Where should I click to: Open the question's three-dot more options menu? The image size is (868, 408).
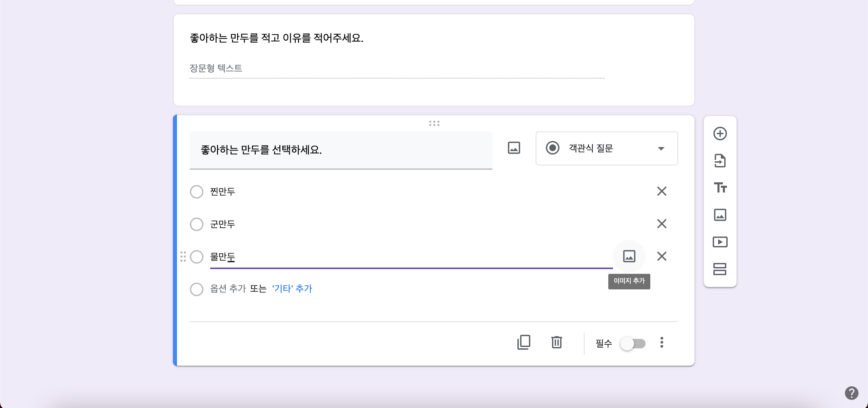[662, 342]
